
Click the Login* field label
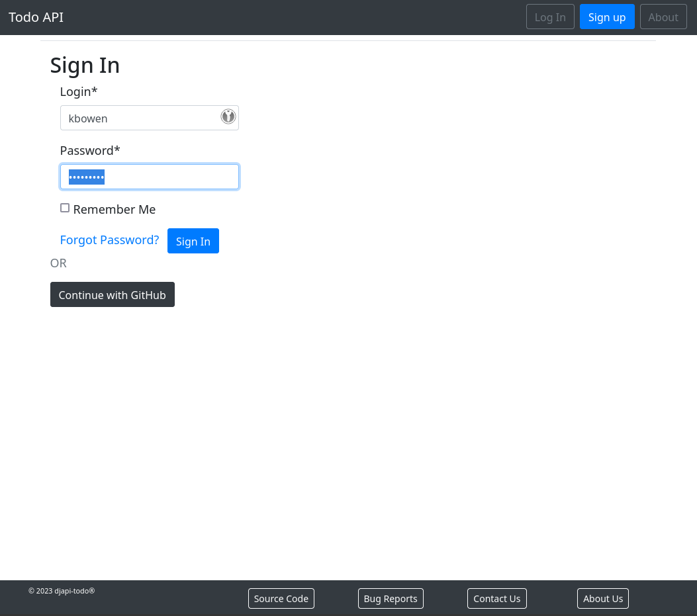pos(79,91)
